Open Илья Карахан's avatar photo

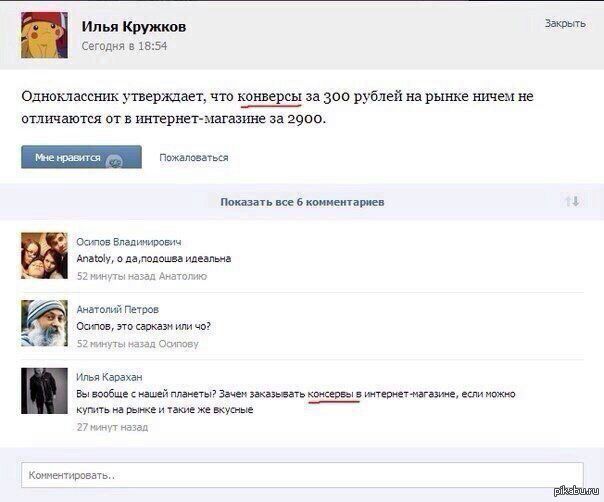[44, 391]
